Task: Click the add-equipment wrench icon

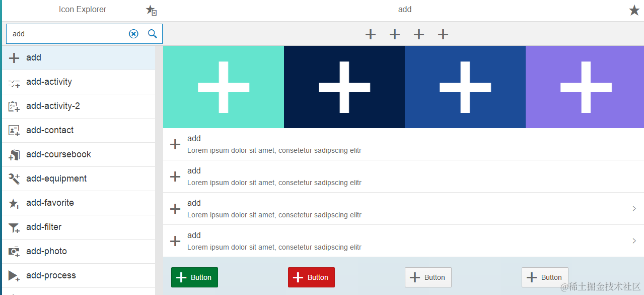Action: coord(14,179)
